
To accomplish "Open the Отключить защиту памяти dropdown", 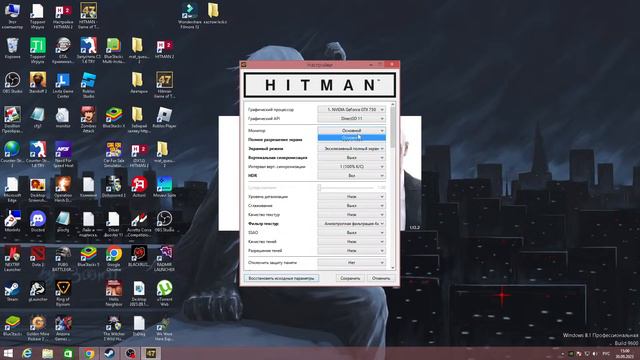I will (351, 263).
